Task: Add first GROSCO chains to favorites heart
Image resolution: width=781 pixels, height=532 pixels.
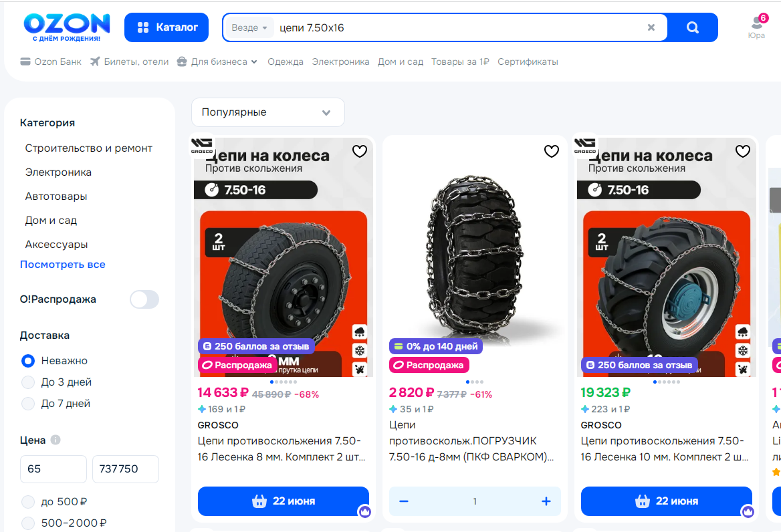Action: (360, 151)
